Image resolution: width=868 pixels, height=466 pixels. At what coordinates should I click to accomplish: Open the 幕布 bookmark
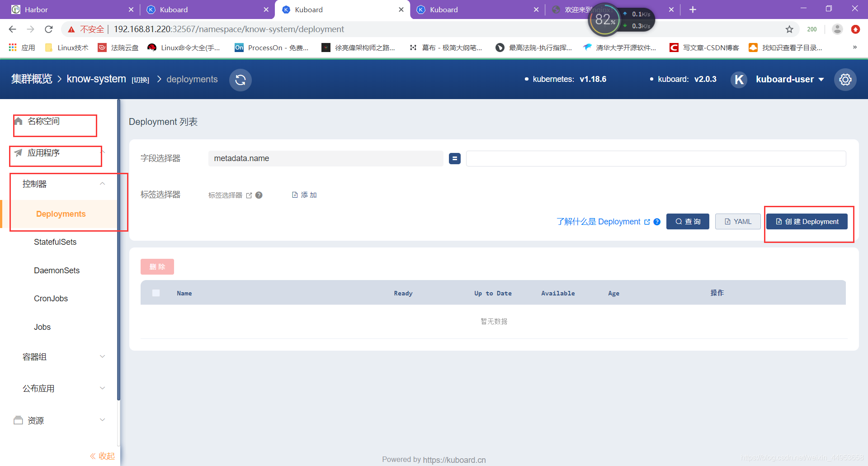click(446, 48)
